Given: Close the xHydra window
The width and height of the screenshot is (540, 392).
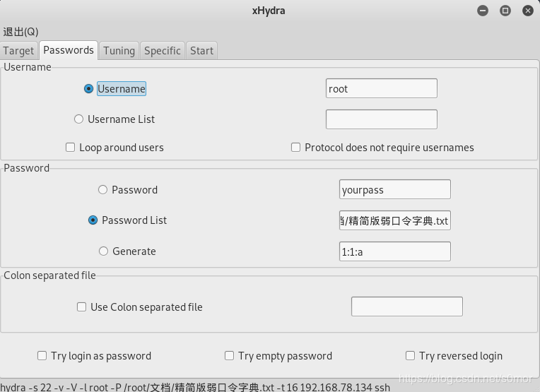Looking at the screenshot, I should click(527, 11).
